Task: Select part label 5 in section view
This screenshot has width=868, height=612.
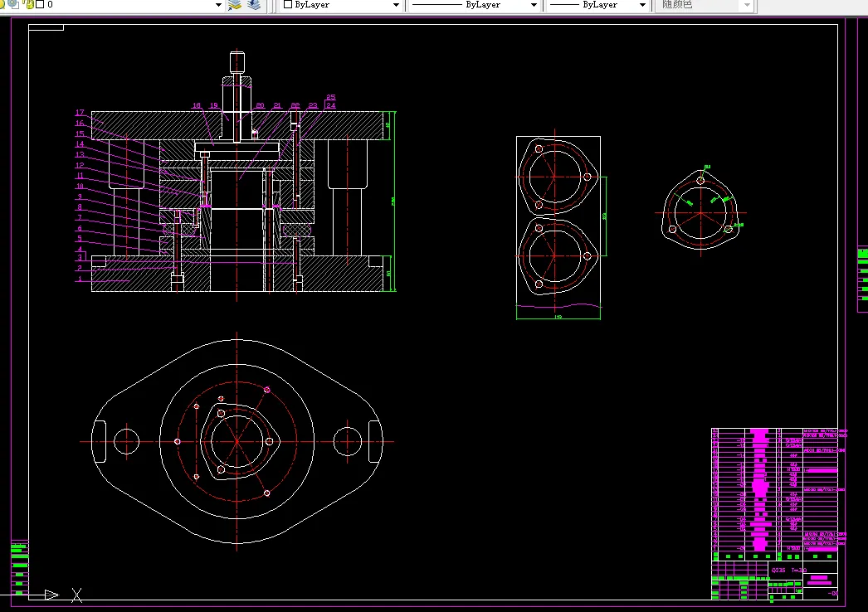Action: [80, 239]
